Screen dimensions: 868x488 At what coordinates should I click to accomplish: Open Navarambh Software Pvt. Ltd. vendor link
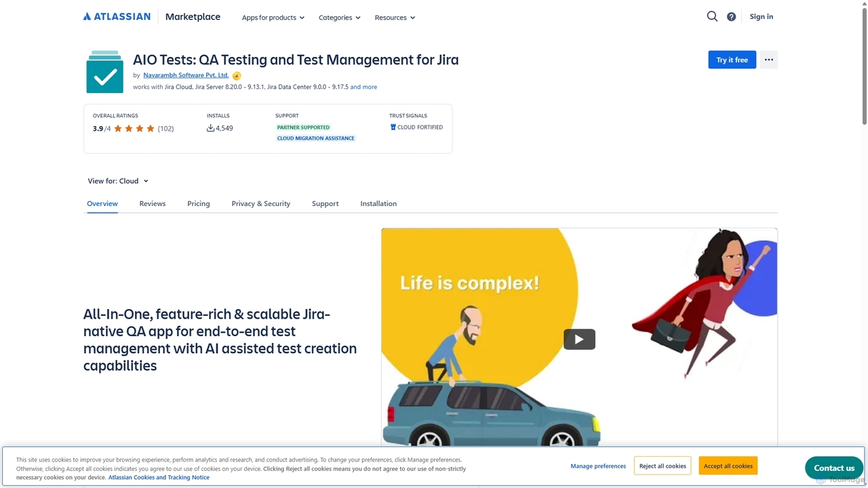point(186,75)
